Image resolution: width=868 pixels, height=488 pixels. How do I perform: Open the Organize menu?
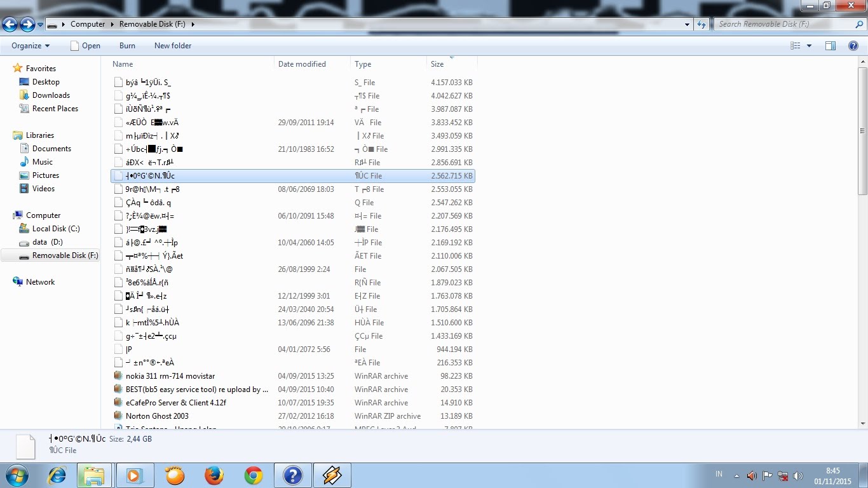(31, 46)
